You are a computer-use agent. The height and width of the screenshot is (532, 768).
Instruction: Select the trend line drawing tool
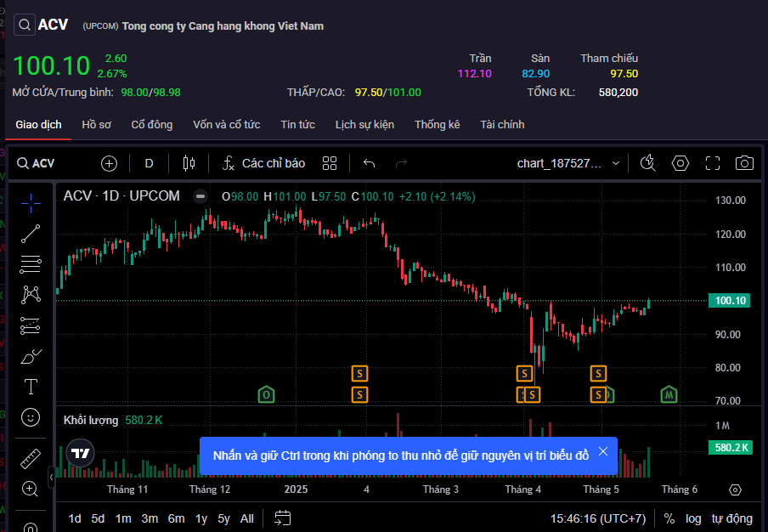(31, 234)
